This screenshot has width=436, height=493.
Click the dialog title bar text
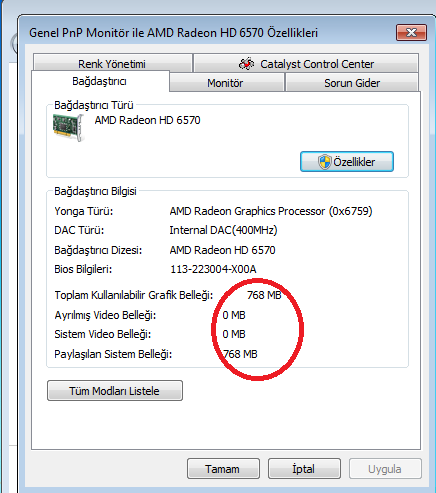tap(173, 33)
